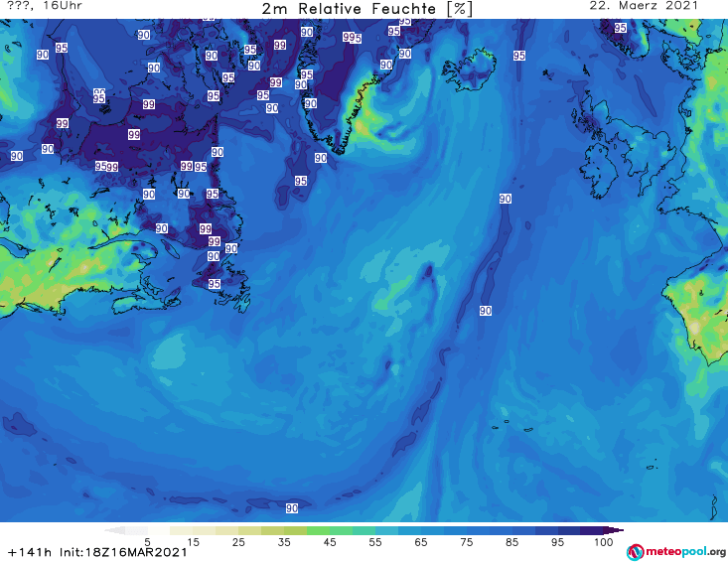Click the "???, 16Uhr" time label
The image size is (728, 562).
[x=45, y=6]
